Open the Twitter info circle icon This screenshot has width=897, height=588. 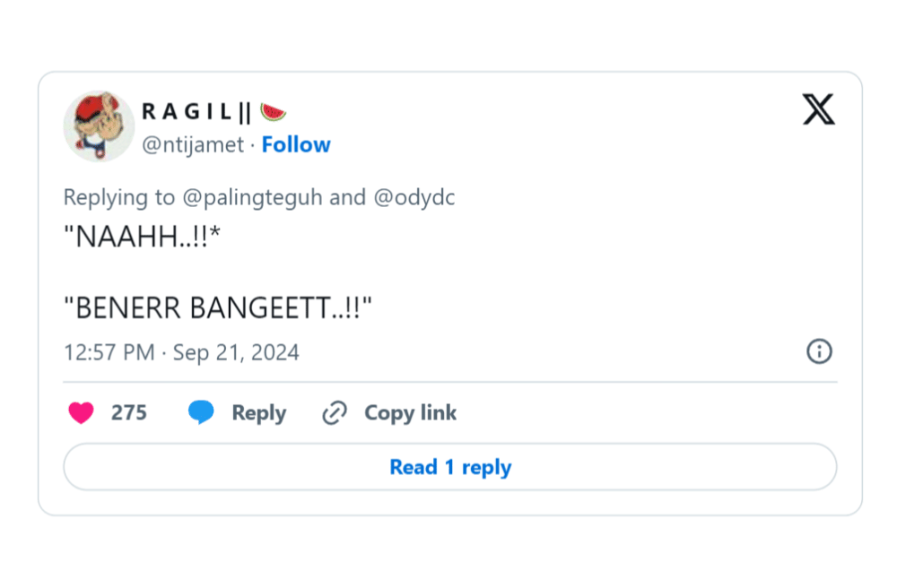[819, 351]
